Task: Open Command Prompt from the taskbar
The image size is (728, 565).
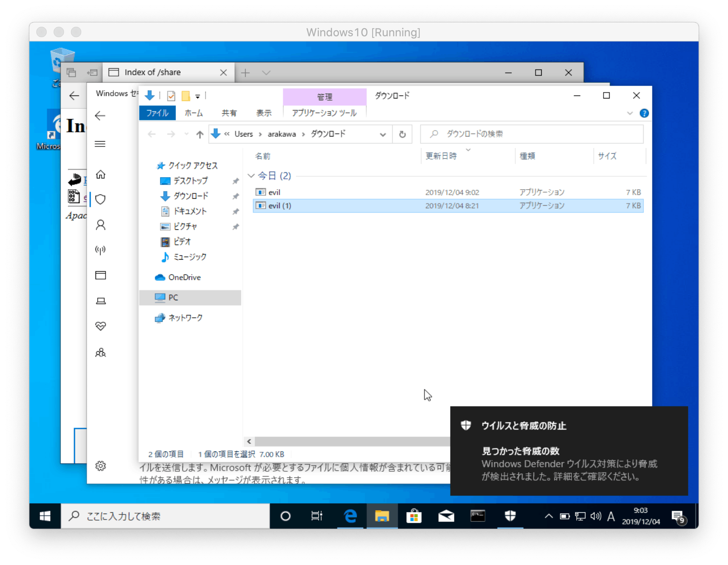Action: click(x=478, y=516)
